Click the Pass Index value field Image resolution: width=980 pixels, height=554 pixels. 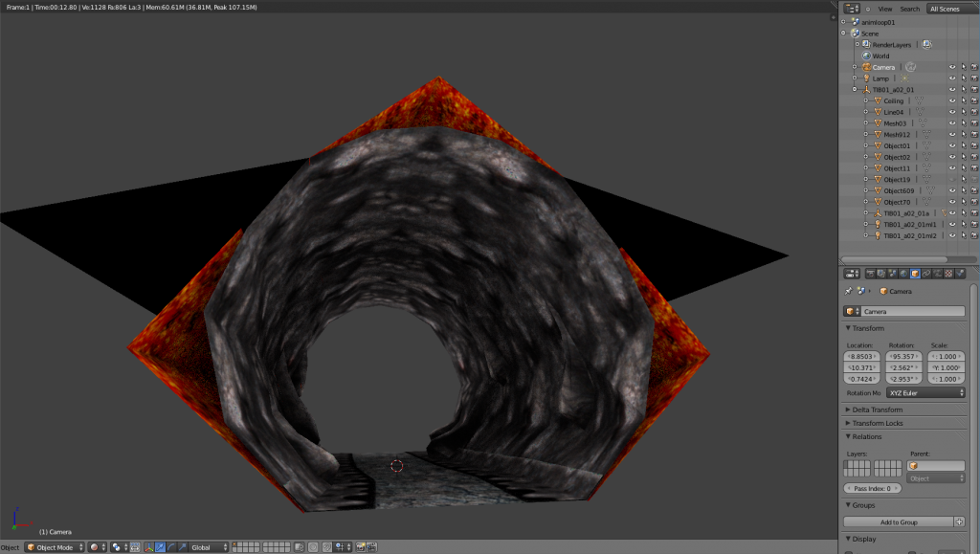872,488
